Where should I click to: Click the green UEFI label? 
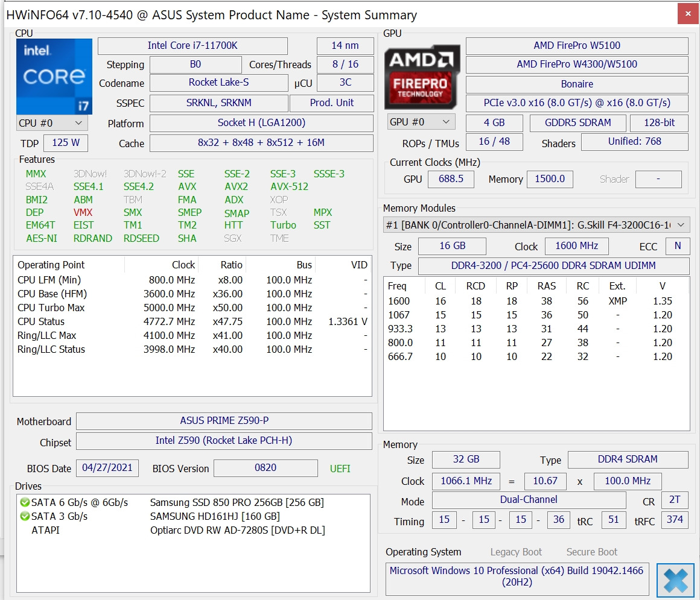tap(340, 469)
